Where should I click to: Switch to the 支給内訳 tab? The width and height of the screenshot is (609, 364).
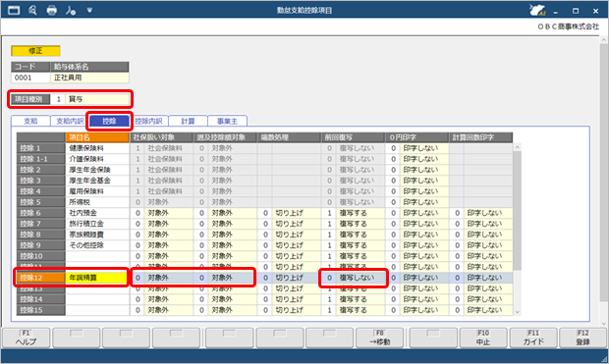tap(70, 121)
